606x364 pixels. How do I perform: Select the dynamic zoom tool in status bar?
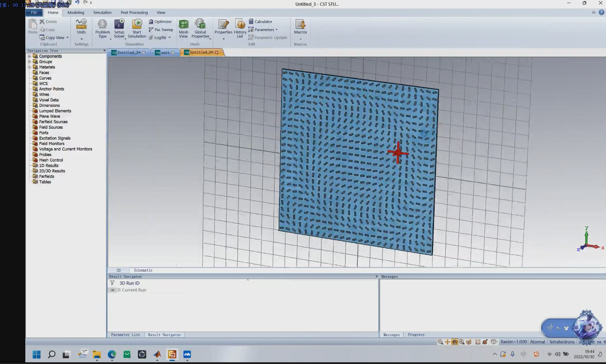[461, 342]
